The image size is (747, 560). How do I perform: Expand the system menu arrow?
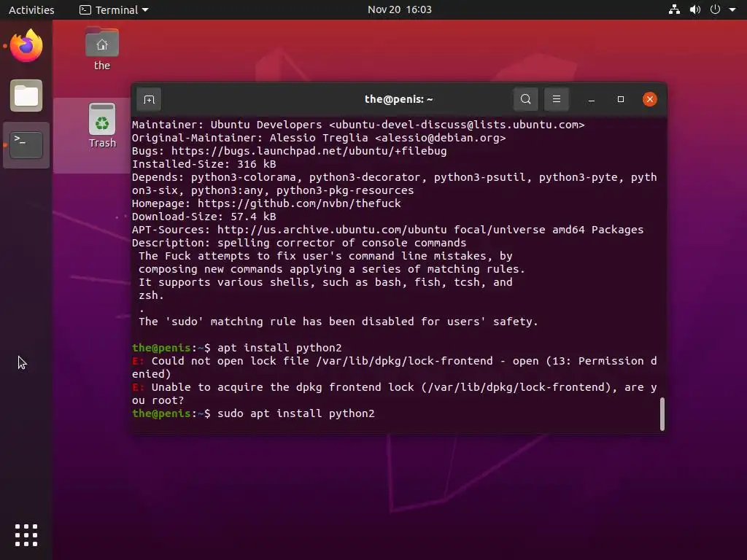coord(732,9)
